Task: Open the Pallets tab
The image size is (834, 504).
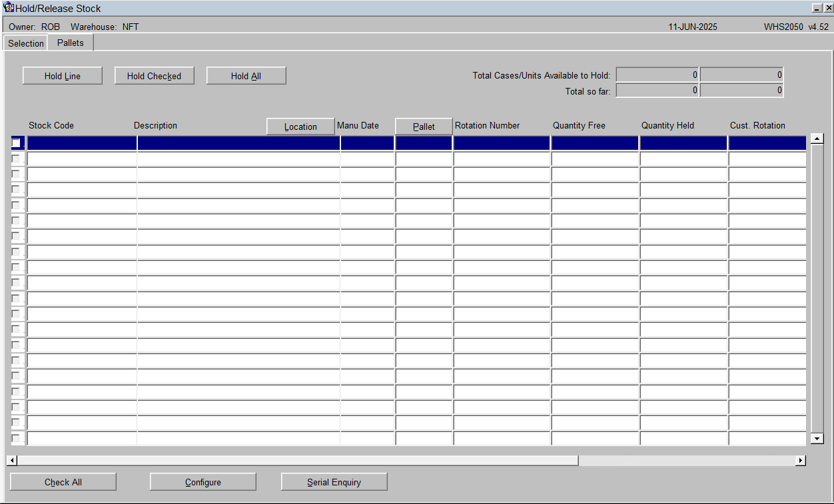Action: click(71, 43)
